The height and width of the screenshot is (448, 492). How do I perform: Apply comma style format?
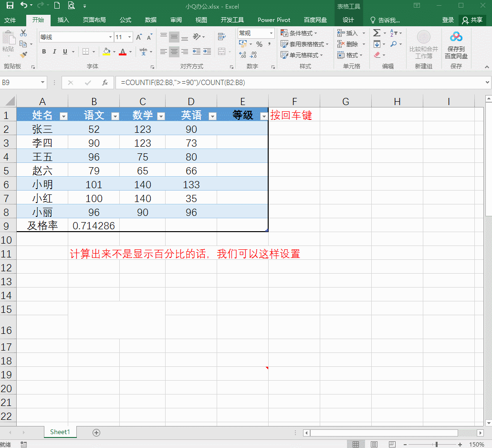click(x=269, y=44)
